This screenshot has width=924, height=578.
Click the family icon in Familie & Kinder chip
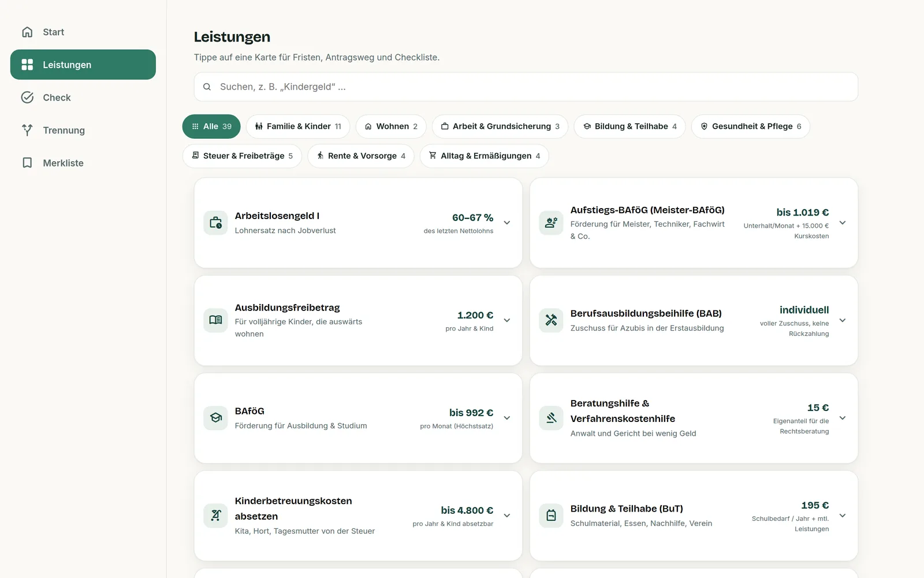259,127
